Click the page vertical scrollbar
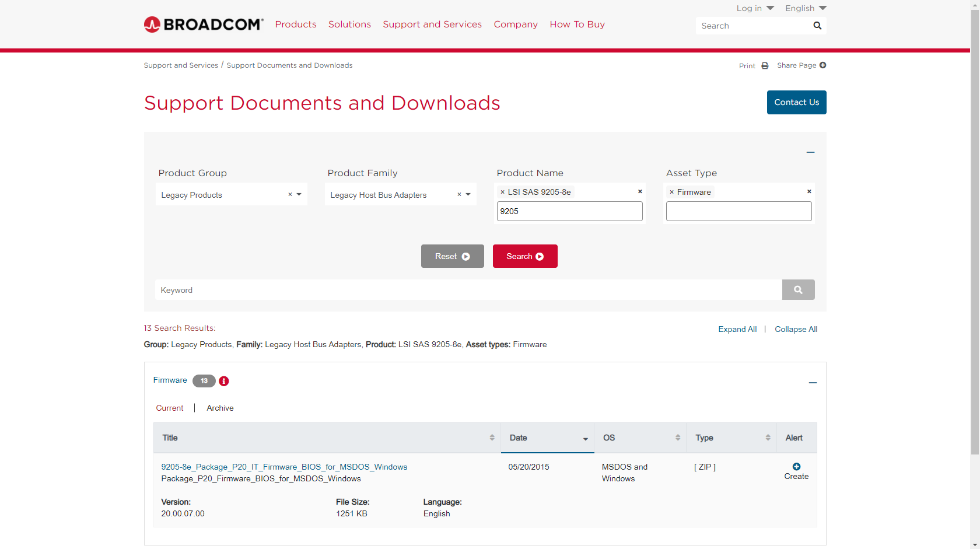 click(975, 233)
